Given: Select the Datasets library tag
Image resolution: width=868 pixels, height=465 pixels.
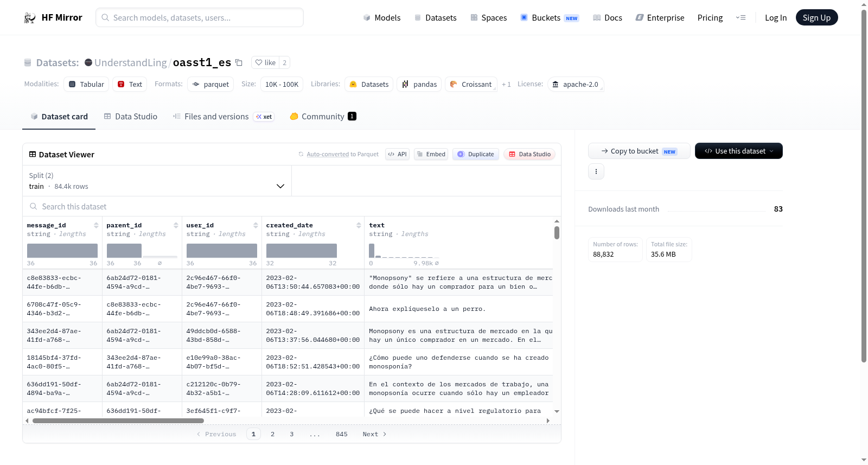Looking at the screenshot, I should 369,84.
